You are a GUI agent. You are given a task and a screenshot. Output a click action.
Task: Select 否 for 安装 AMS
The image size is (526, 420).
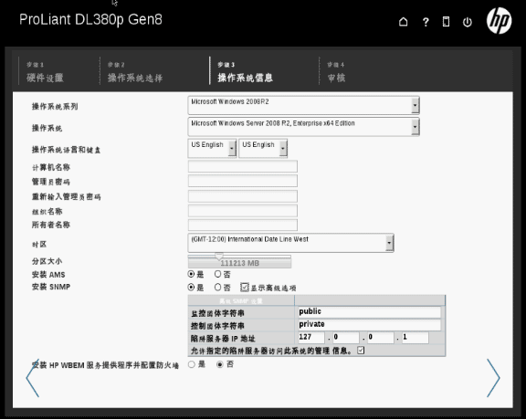(x=217, y=274)
